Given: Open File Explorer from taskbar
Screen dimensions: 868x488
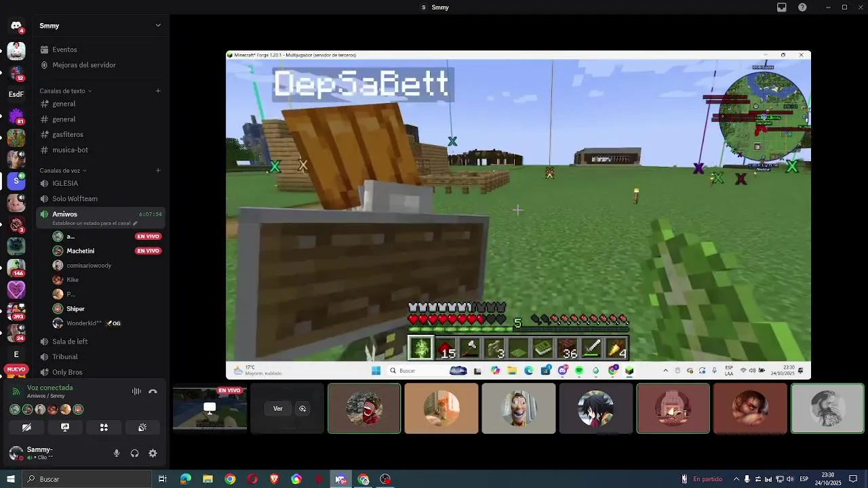Looking at the screenshot, I should pos(208,479).
